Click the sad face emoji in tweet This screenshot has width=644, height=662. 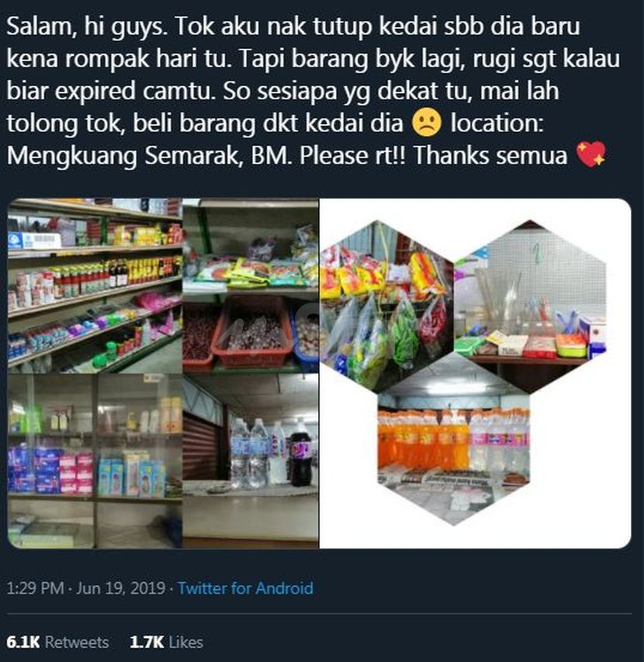point(427,123)
